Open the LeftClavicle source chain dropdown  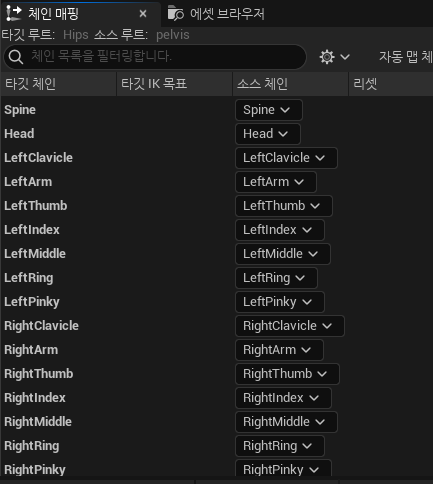(286, 158)
